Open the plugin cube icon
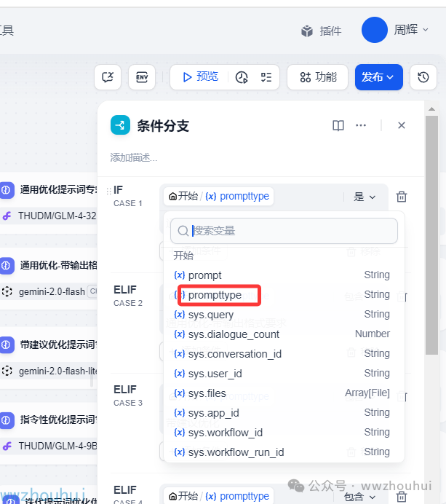Viewport: 446px width, 504px height. click(307, 31)
